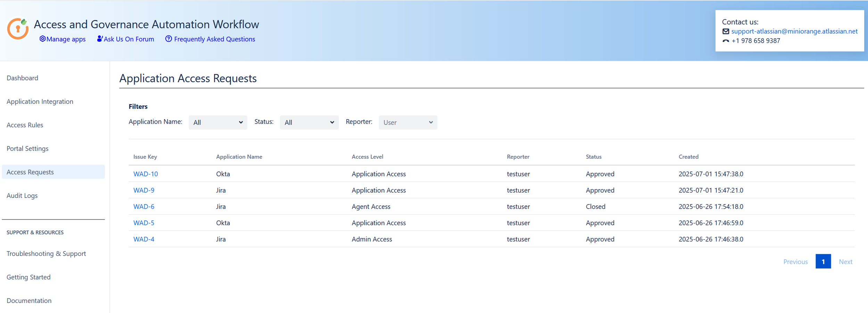Expand the Status filter dropdown
Viewport: 868px width, 313px height.
309,122
